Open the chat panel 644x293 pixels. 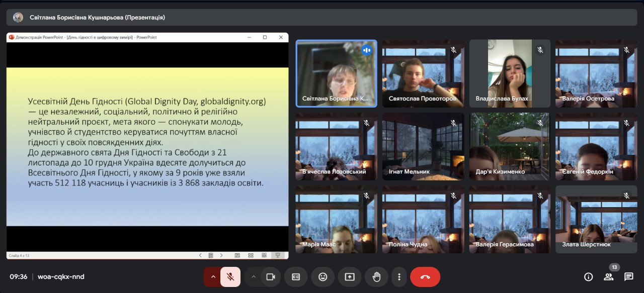(628, 277)
